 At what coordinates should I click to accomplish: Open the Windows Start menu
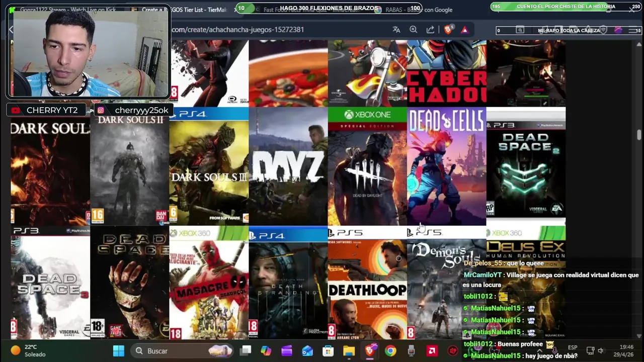[x=119, y=351]
